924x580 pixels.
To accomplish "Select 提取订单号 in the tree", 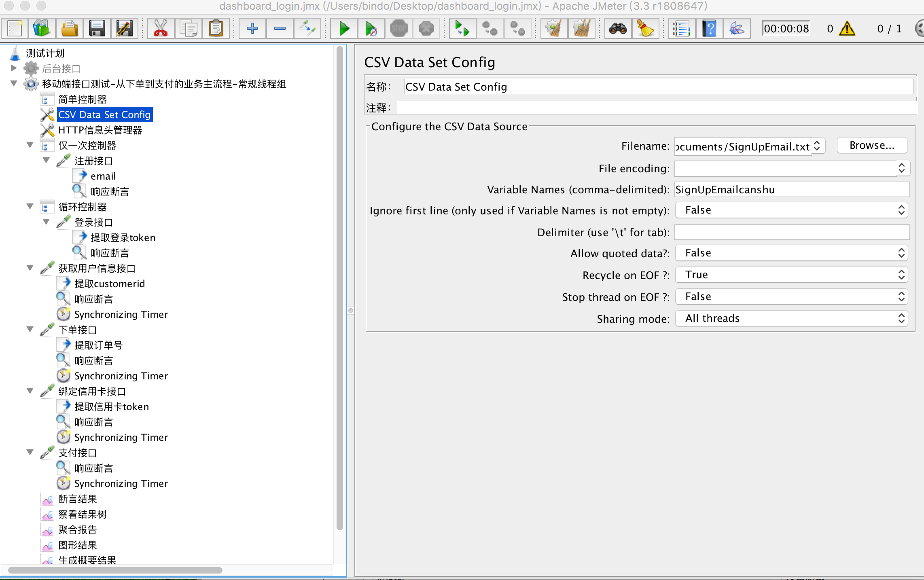I will point(98,345).
